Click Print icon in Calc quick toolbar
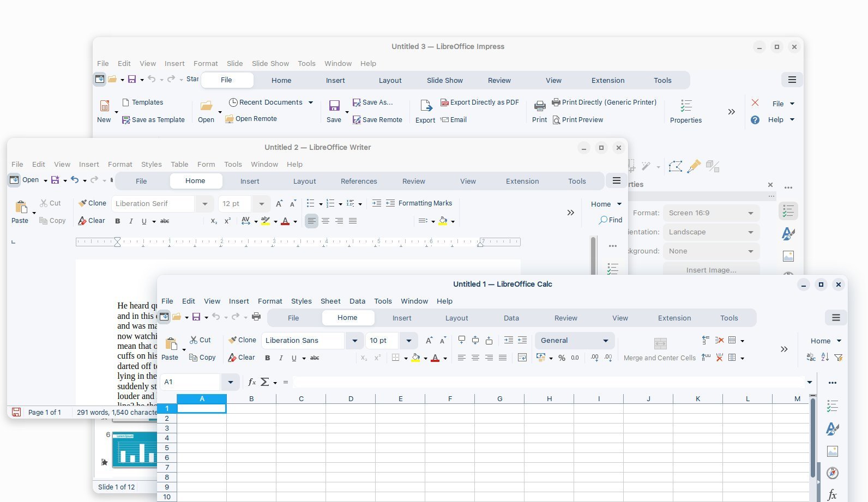The image size is (868, 502). 256,317
